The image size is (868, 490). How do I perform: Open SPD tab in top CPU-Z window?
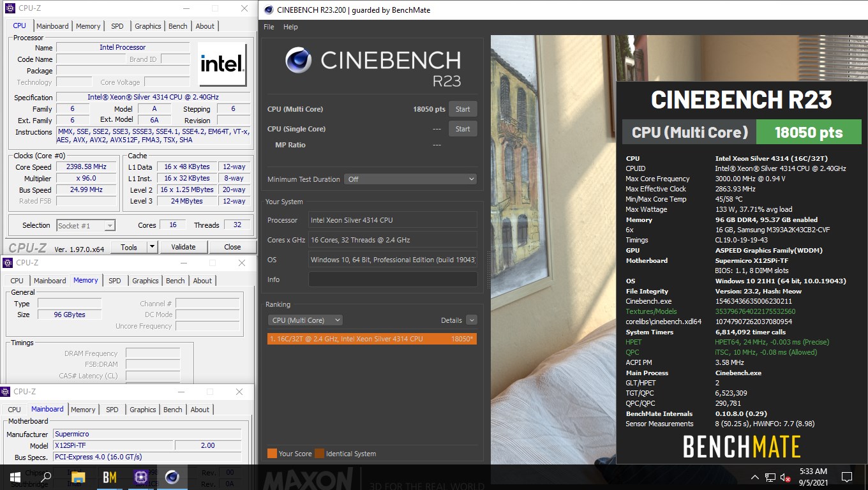tap(117, 26)
